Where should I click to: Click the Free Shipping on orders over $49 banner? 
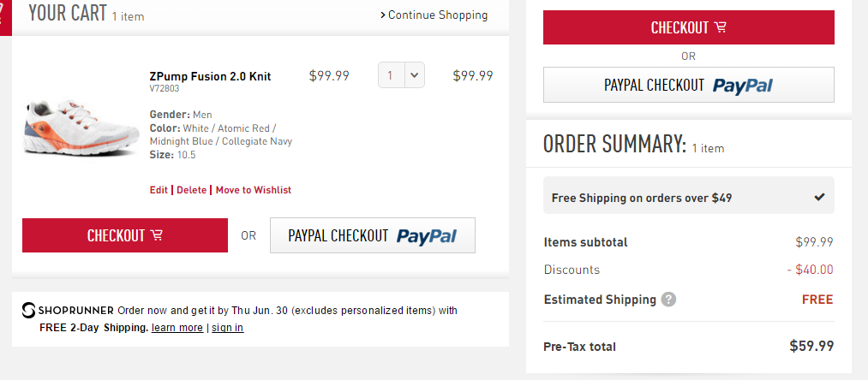[x=641, y=198]
